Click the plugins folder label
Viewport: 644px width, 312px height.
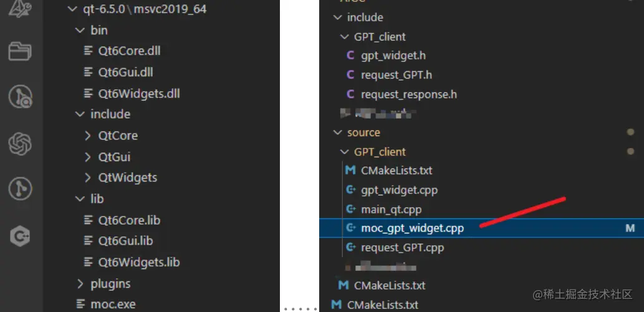(x=110, y=284)
